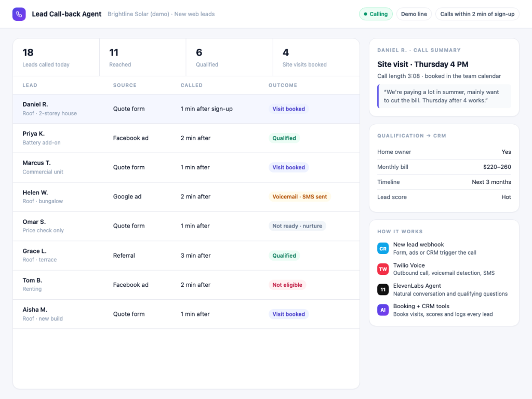Select the Aisha M. lead name
Image resolution: width=532 pixels, height=399 pixels.
coord(35,310)
